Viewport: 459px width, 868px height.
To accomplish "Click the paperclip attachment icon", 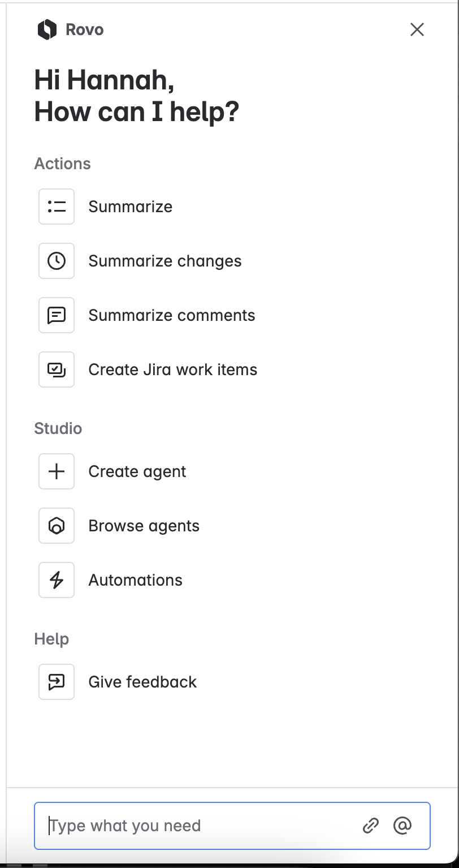I will coord(371,826).
